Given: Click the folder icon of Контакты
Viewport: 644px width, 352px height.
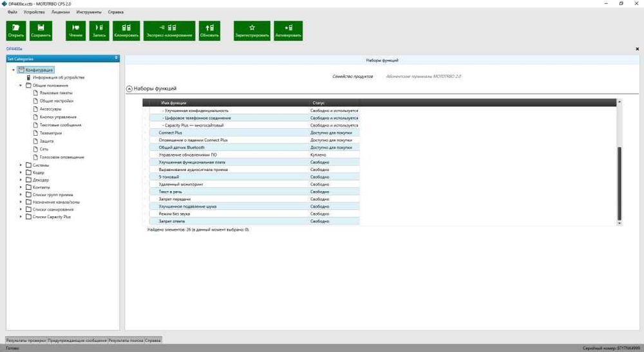Looking at the screenshot, I should pyautogui.click(x=28, y=187).
